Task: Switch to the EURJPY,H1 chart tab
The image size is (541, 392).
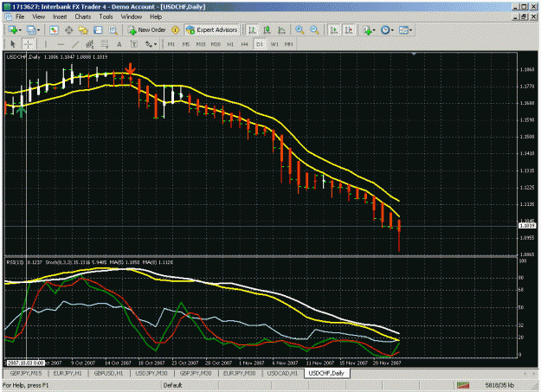Action: click(68, 373)
